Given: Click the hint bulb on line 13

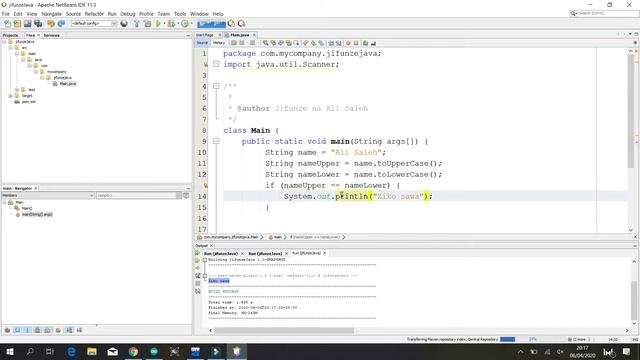Looking at the screenshot, I should click(x=205, y=185).
